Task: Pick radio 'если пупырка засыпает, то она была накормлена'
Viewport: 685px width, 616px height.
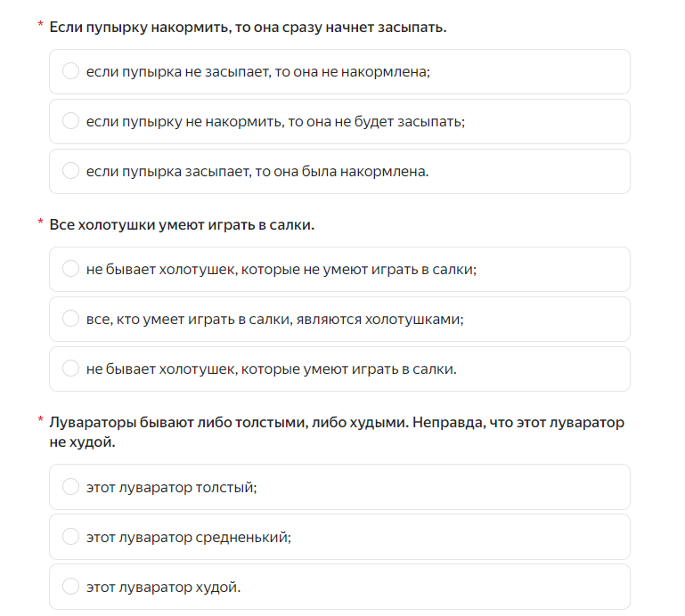Action: 70,170
